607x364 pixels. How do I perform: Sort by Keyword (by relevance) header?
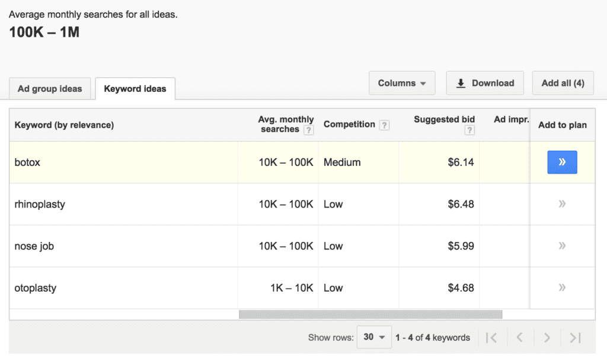(64, 125)
